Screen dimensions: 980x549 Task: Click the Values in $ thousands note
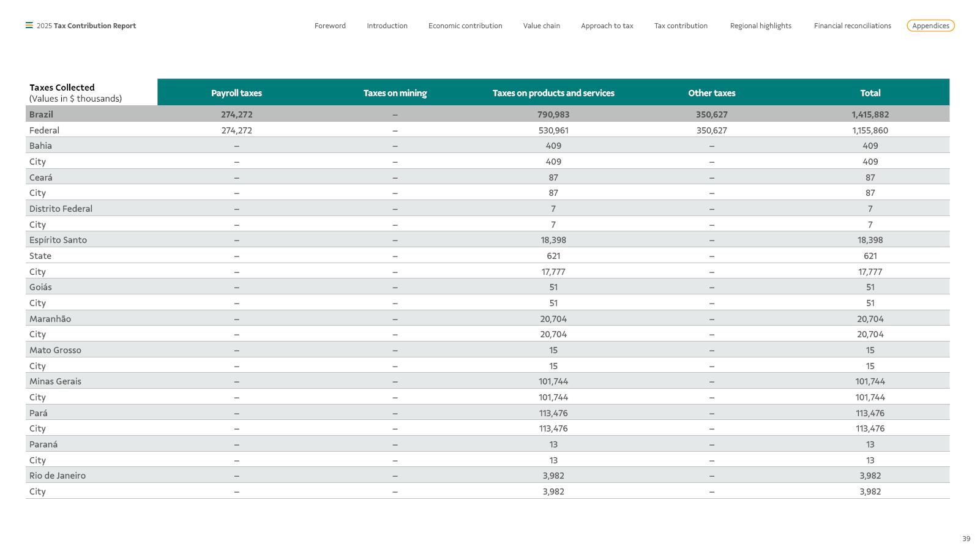pyautogui.click(x=75, y=99)
